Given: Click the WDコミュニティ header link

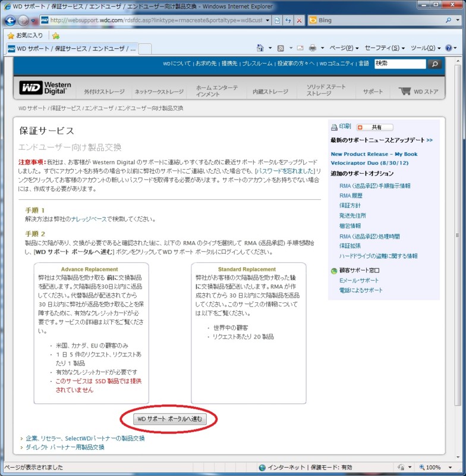Looking at the screenshot, I should (336, 64).
